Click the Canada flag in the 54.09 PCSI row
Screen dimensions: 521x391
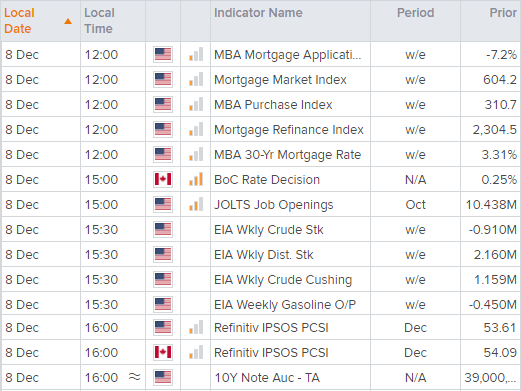(163, 352)
